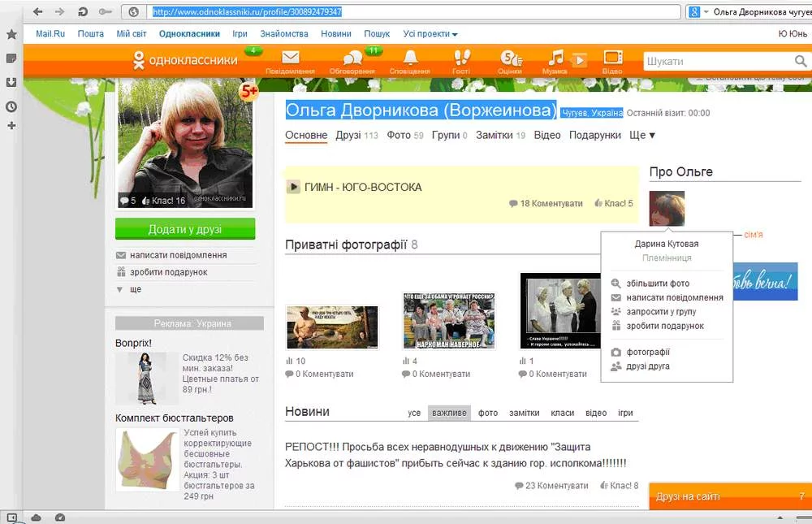This screenshot has height=524, width=812.
Task: Filter news by класи
Action: [563, 413]
